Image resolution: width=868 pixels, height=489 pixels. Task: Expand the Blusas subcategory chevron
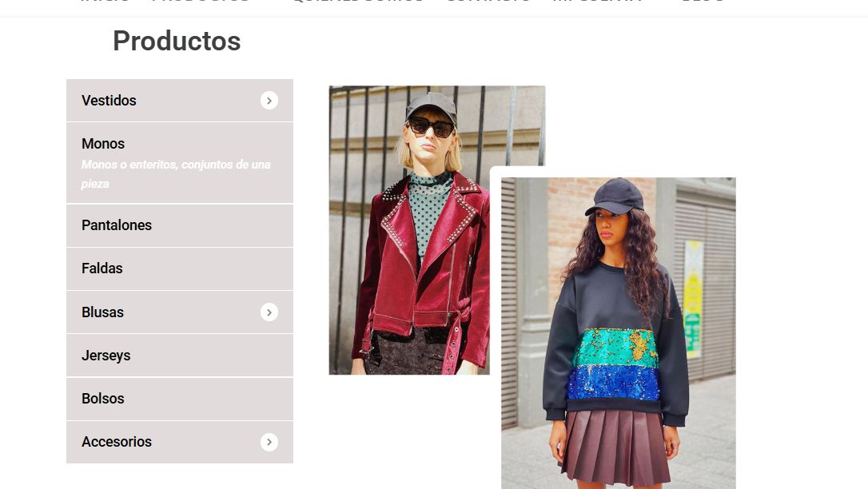point(269,312)
